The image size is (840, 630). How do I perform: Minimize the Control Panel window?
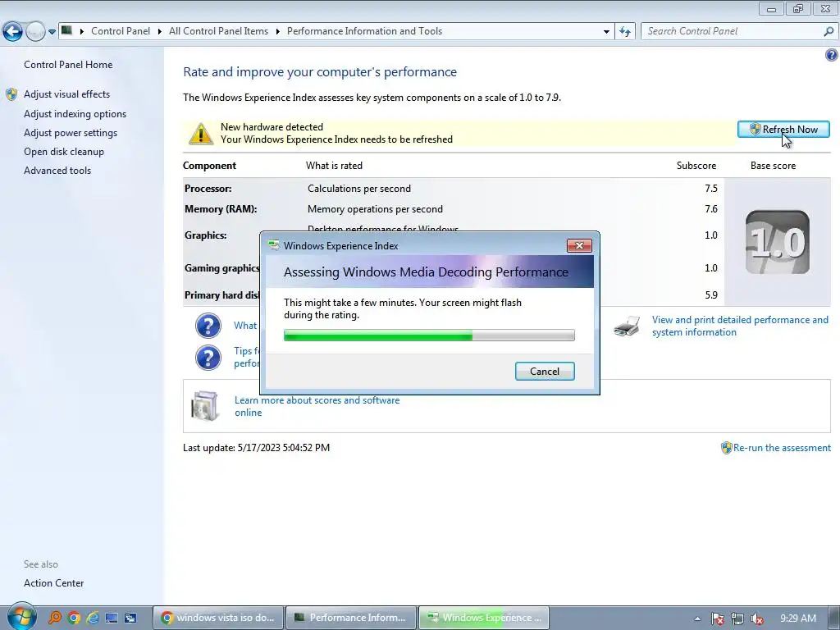(x=771, y=8)
